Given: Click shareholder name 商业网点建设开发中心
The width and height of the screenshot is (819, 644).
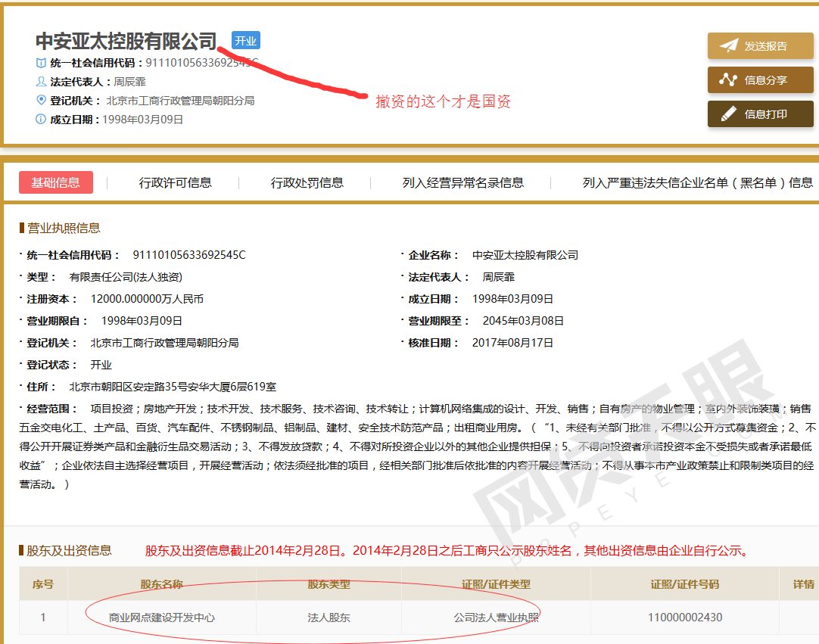Looking at the screenshot, I should (162, 618).
